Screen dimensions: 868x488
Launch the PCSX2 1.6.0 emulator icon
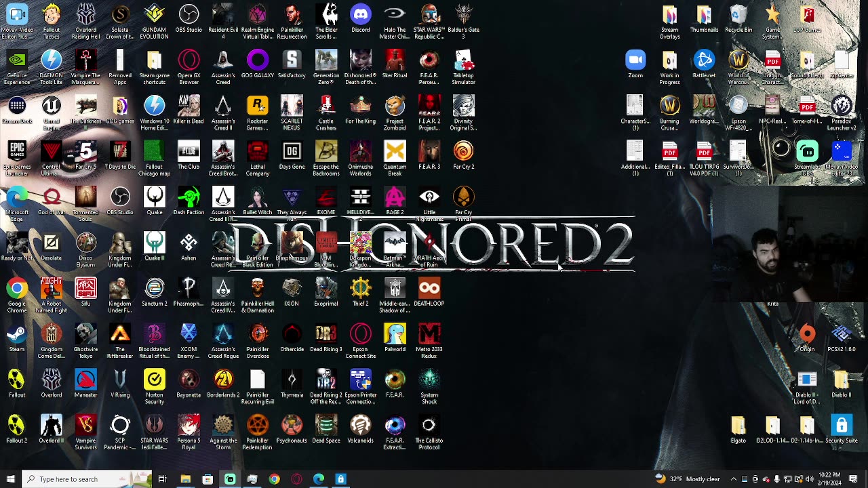pyautogui.click(x=842, y=337)
